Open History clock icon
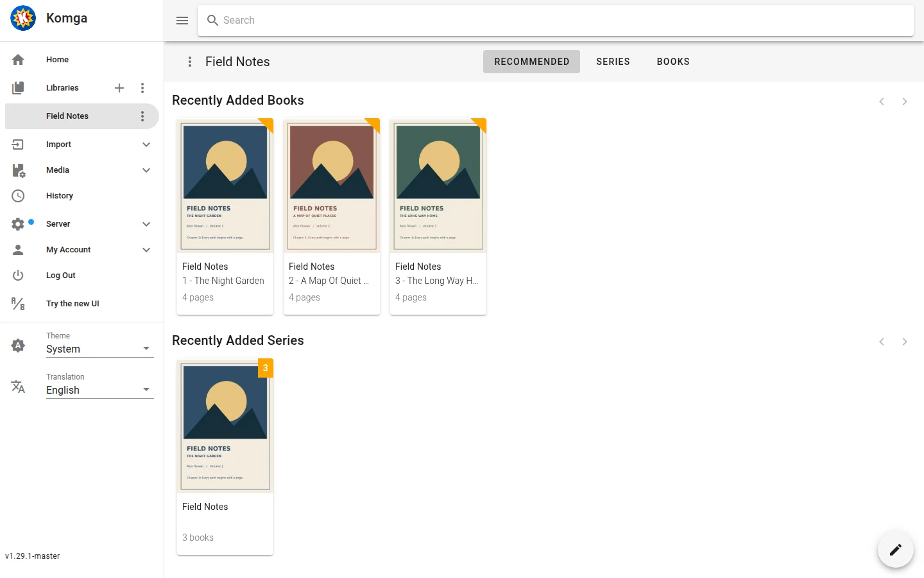Screen dimensions: 924x578 coord(18,196)
